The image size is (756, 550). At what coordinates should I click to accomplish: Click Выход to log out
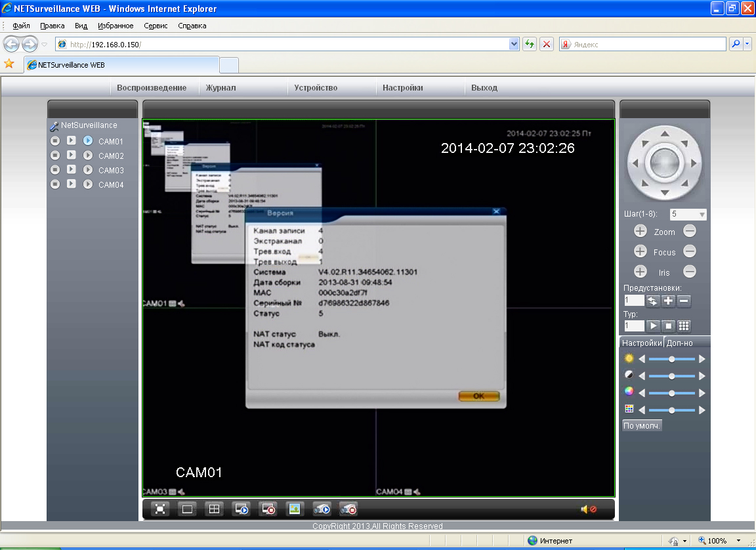tap(484, 88)
